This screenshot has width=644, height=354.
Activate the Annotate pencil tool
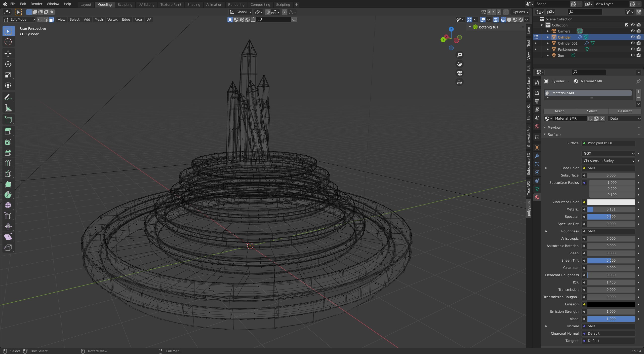(x=8, y=97)
